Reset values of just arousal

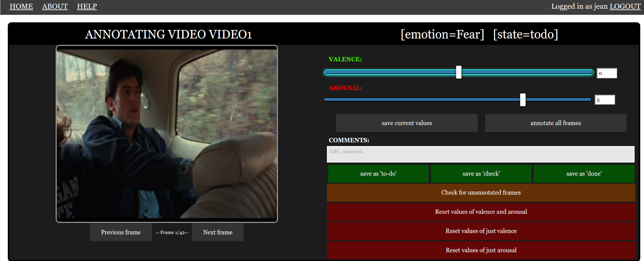tap(481, 250)
